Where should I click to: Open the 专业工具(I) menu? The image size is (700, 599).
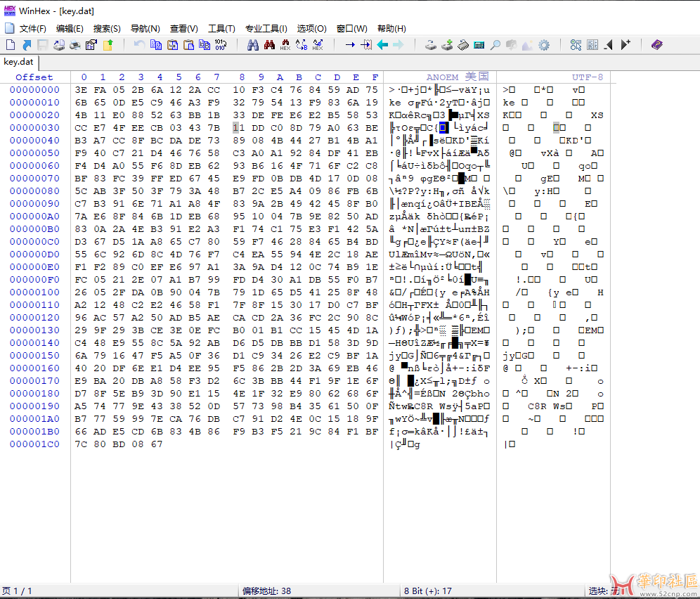point(266,29)
